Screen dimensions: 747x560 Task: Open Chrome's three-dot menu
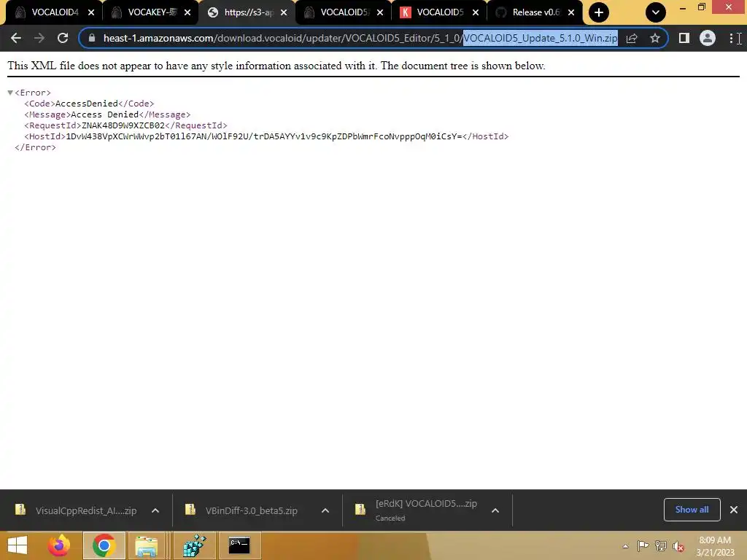pyautogui.click(x=731, y=38)
